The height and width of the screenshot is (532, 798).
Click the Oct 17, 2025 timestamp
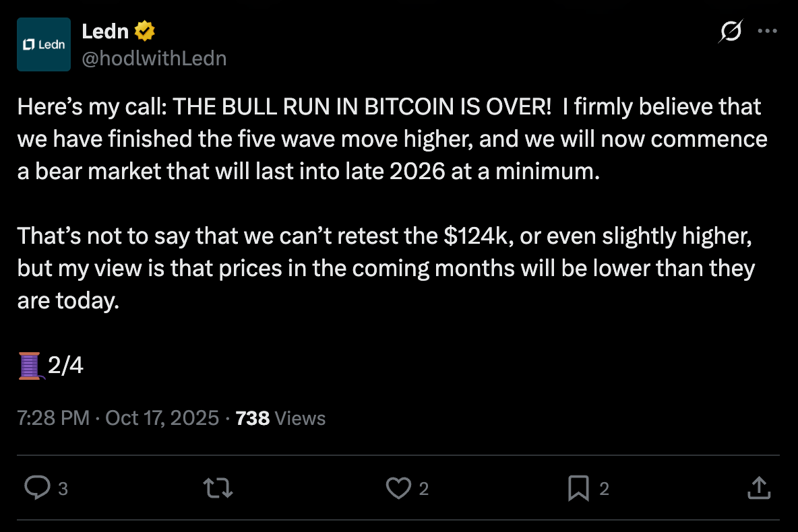162,418
